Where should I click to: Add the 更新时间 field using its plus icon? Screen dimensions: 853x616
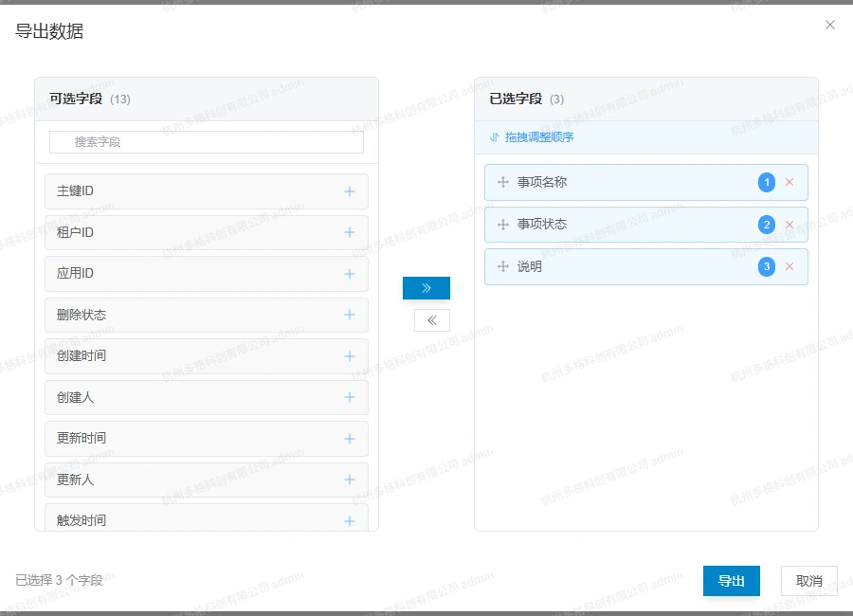point(349,439)
